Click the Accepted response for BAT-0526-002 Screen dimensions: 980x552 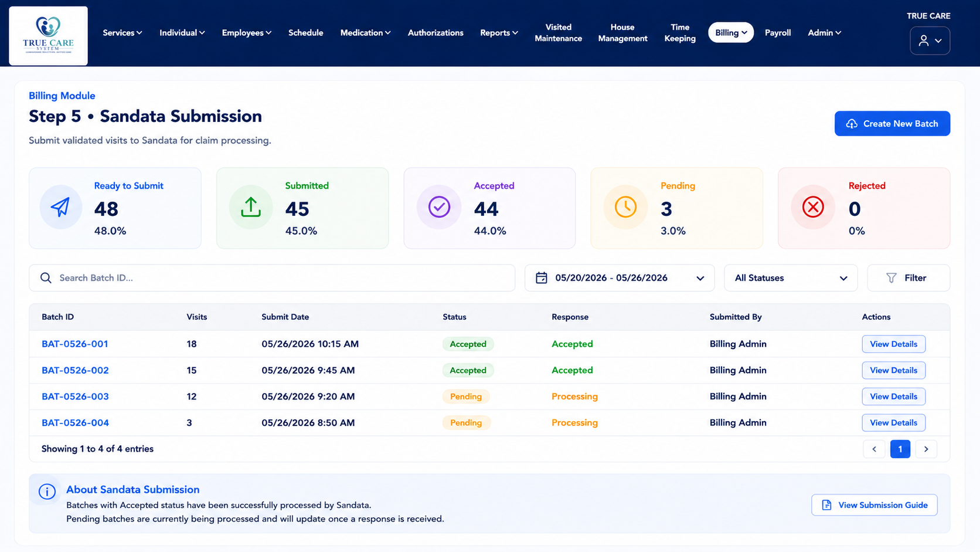point(572,370)
